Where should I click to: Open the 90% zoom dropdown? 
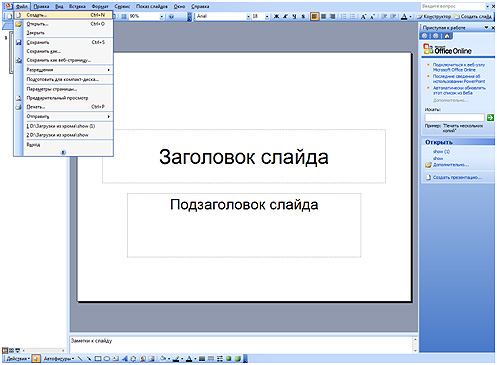click(x=162, y=16)
